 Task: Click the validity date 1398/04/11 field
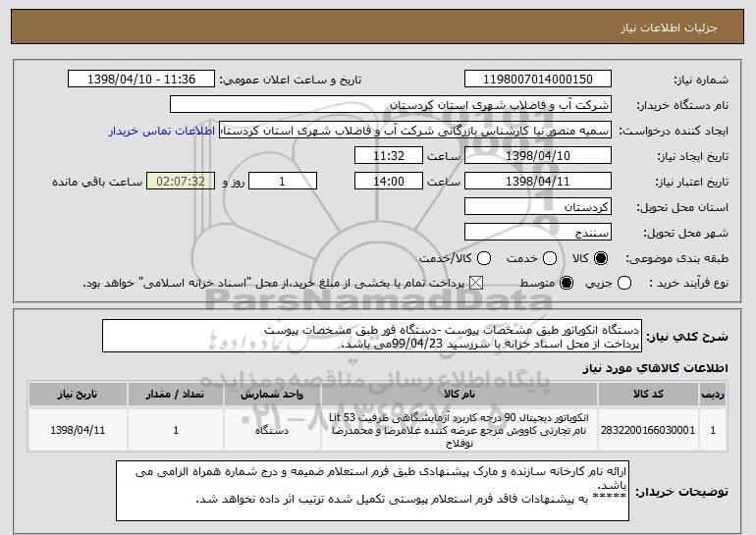[x=538, y=182]
